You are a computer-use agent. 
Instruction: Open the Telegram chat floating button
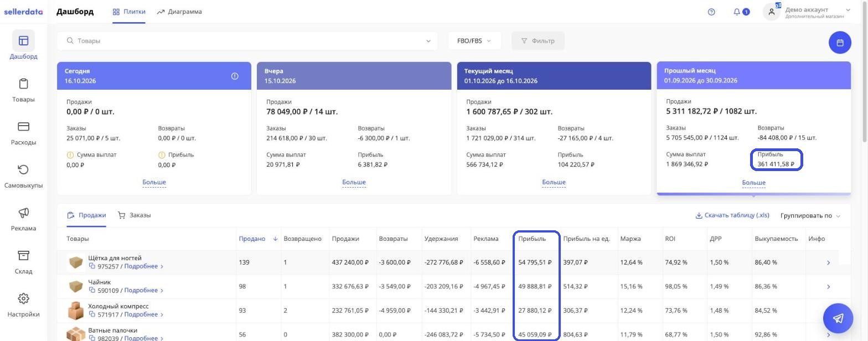pyautogui.click(x=838, y=318)
